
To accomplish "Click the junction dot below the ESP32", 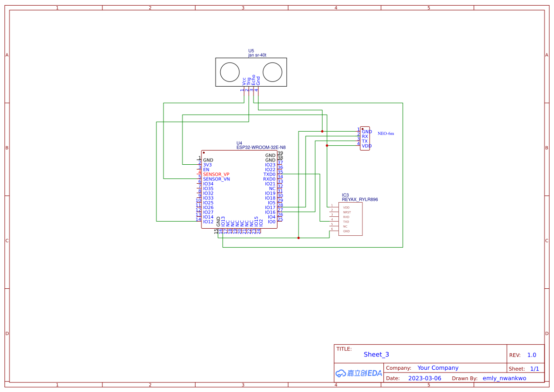I will coord(299,238).
